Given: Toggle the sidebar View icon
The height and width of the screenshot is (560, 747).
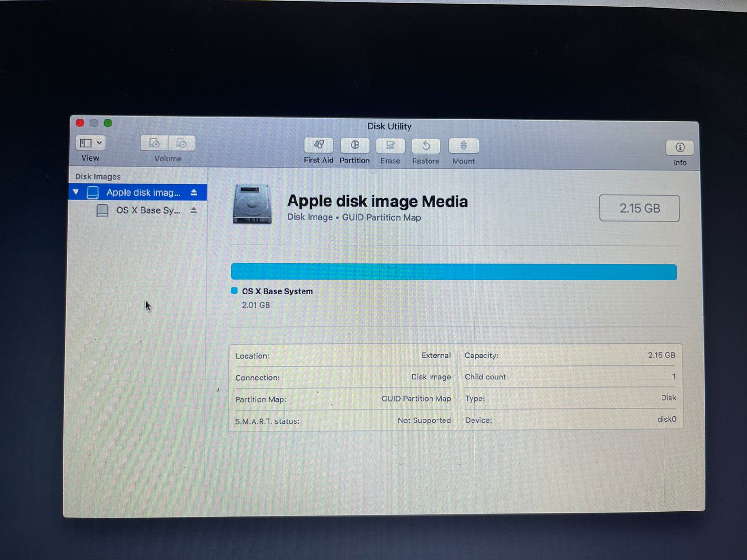Looking at the screenshot, I should tap(85, 143).
